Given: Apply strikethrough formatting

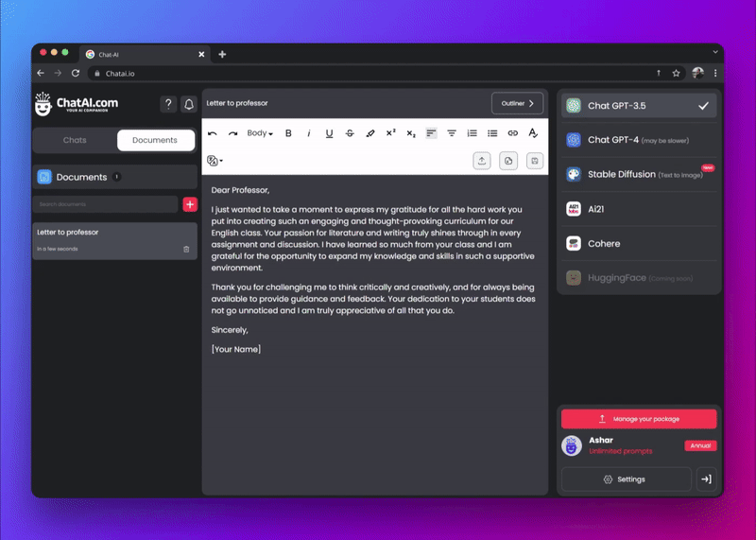Looking at the screenshot, I should (x=350, y=133).
